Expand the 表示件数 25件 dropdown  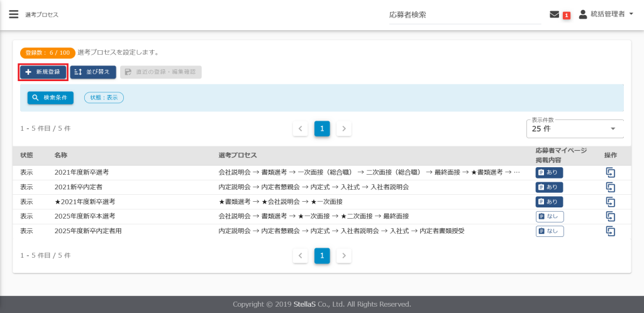point(574,129)
